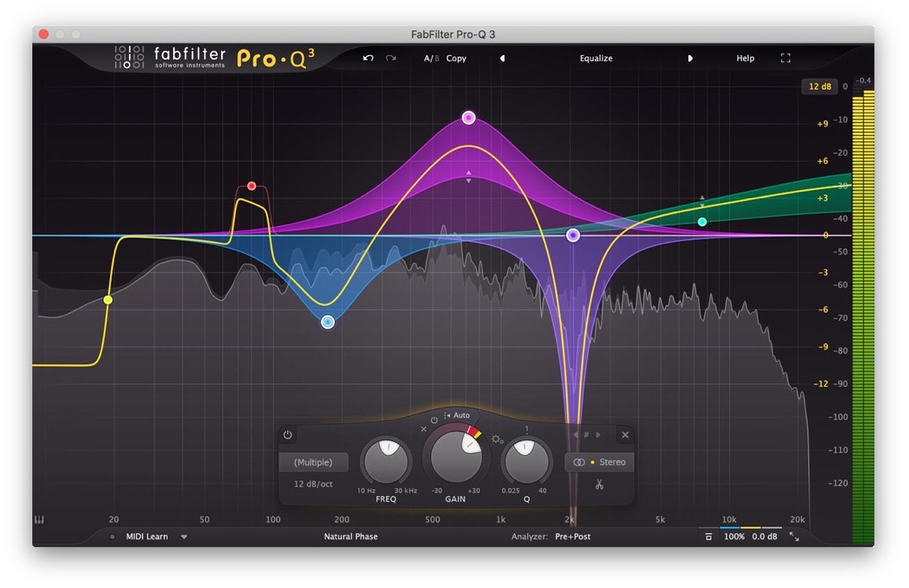Viewport: 909px width, 588px height.
Task: Click the output options icon beside 100%
Action: coord(708,537)
